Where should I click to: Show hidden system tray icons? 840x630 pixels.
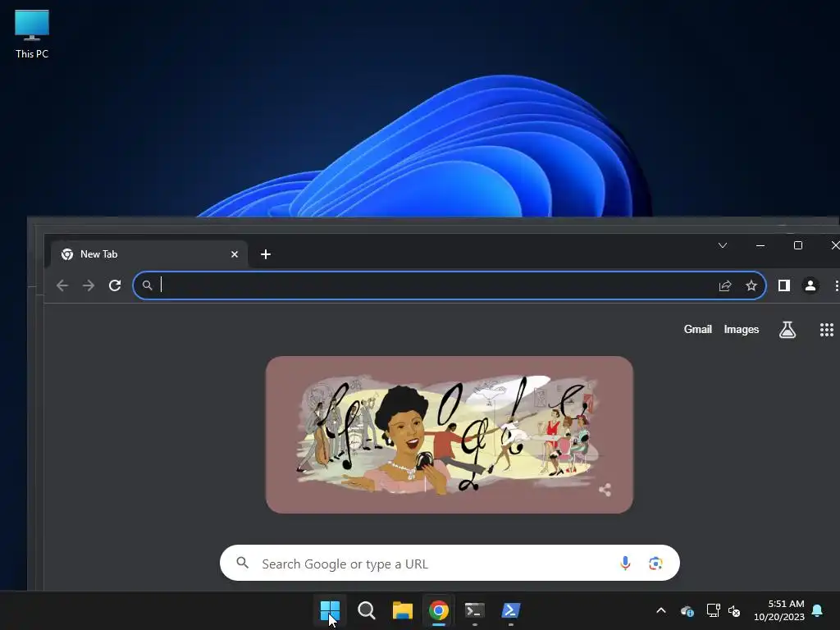[661, 610]
